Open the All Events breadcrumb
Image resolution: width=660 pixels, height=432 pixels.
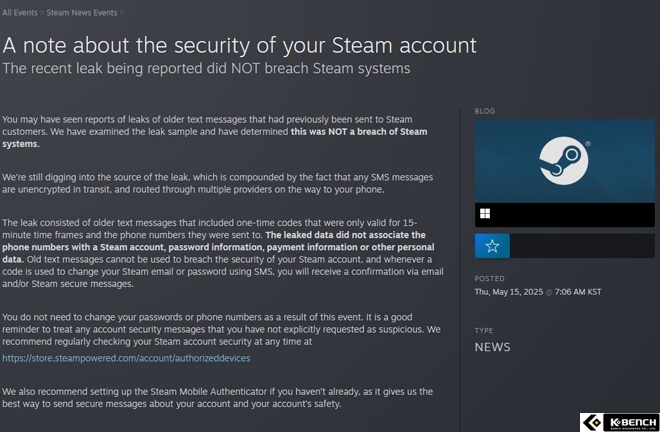pyautogui.click(x=19, y=13)
